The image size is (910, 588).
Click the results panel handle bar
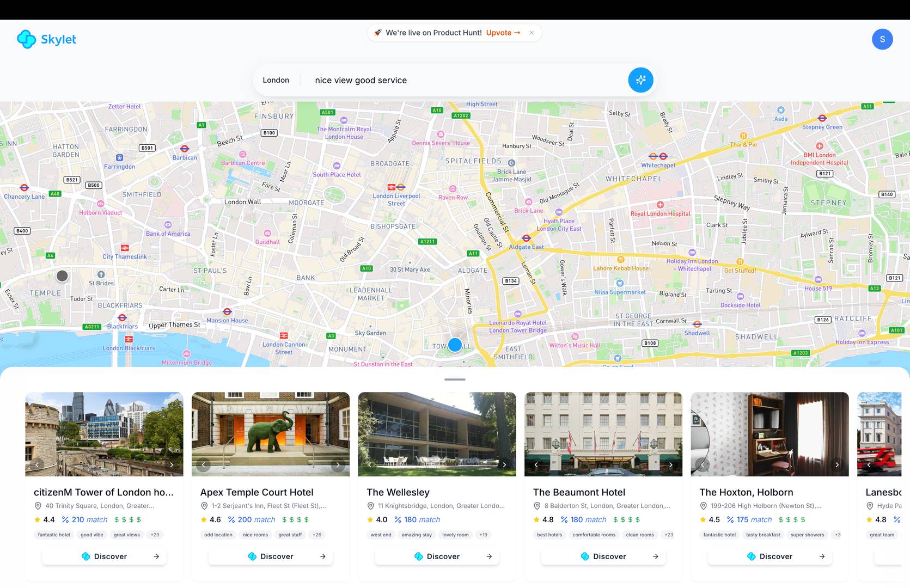tap(455, 379)
